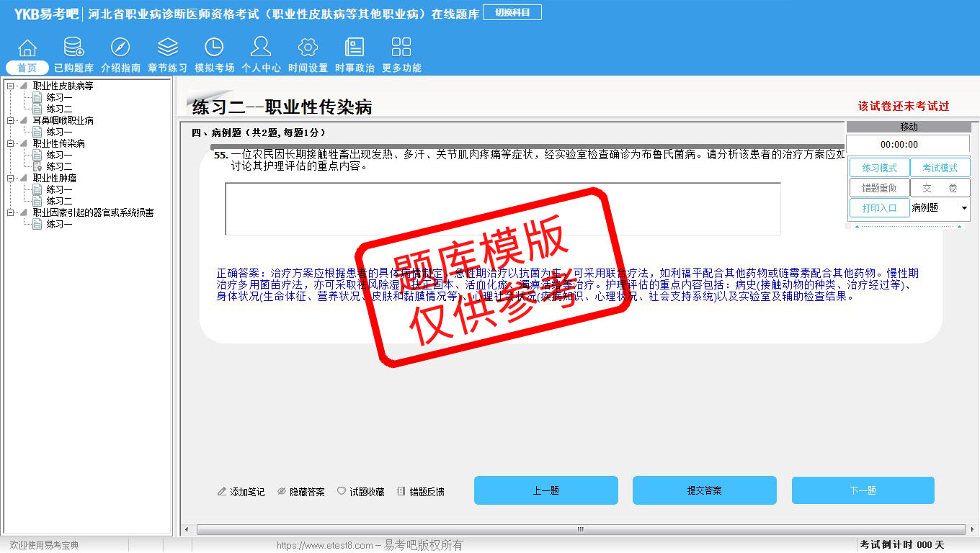Click the 切换科目 button
Viewport: 980px width, 553px height.
coord(512,12)
